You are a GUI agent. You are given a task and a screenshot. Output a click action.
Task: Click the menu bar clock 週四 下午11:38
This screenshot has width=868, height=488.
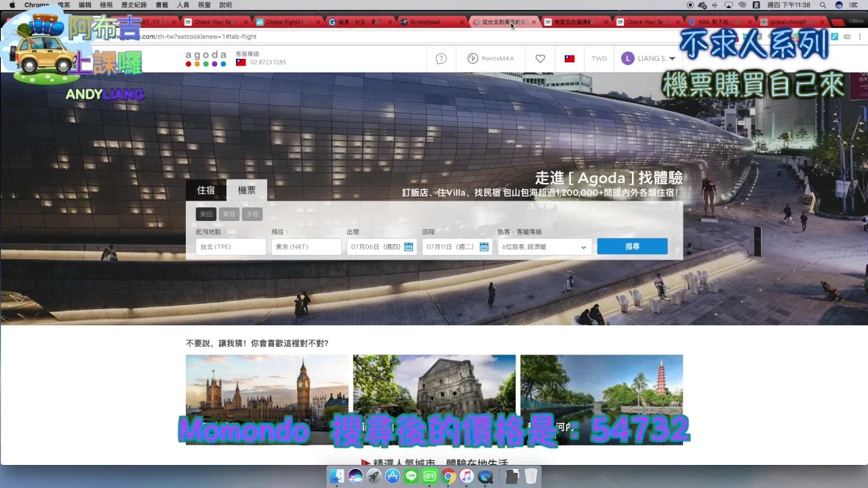click(x=789, y=5)
